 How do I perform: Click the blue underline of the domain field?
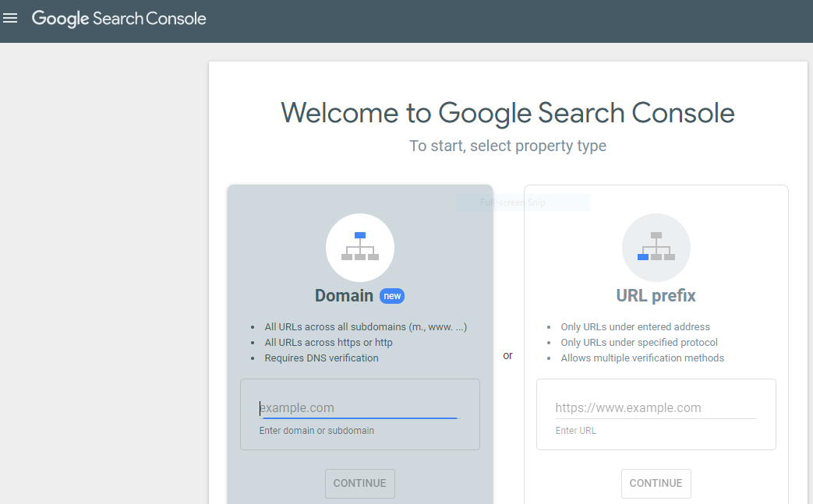click(x=359, y=417)
